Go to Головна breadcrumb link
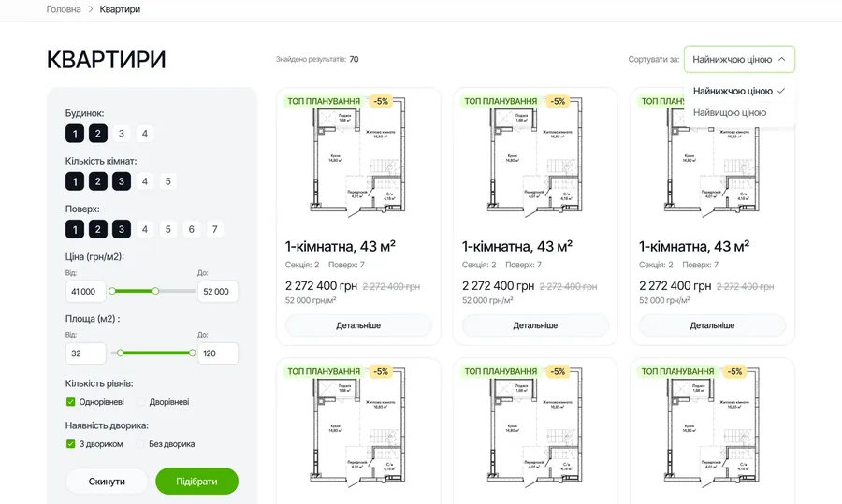 click(64, 9)
